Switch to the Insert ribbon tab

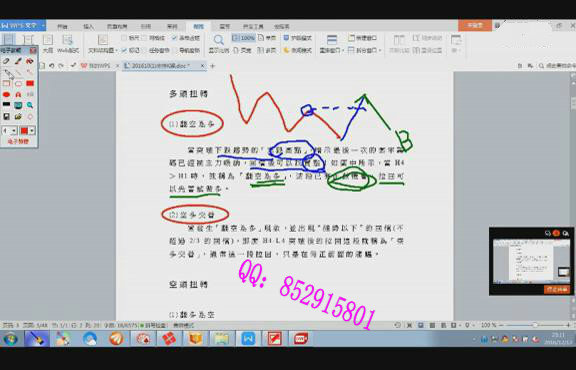89,26
